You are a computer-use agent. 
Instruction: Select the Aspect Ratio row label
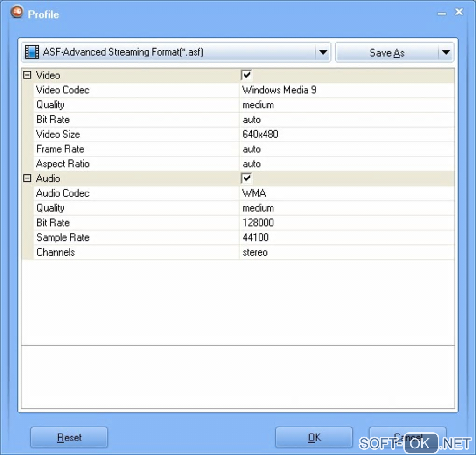pyautogui.click(x=63, y=164)
